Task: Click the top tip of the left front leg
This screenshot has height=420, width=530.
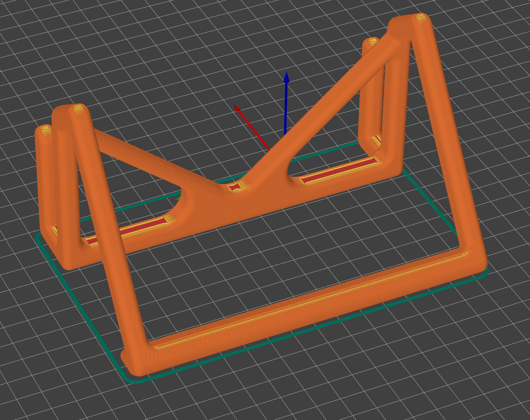Action: click(x=78, y=108)
